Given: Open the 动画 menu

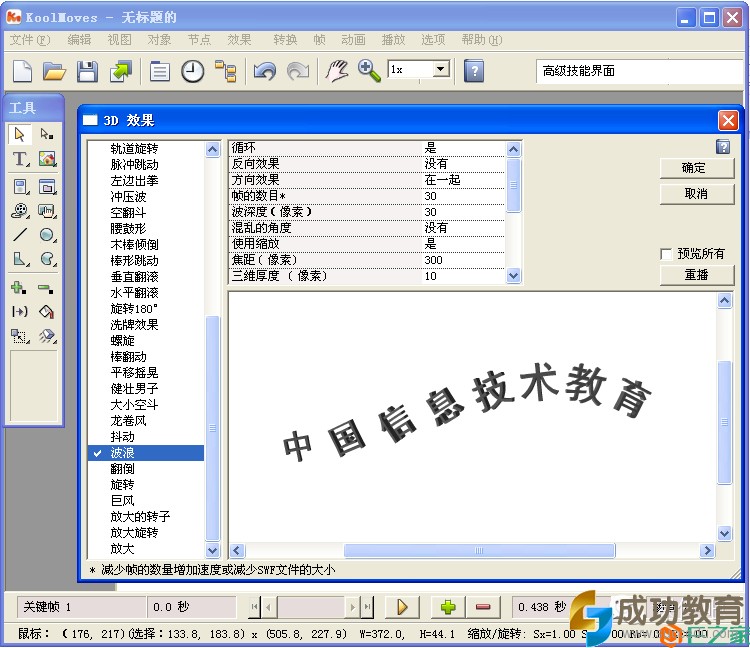Looking at the screenshot, I should click(x=353, y=40).
